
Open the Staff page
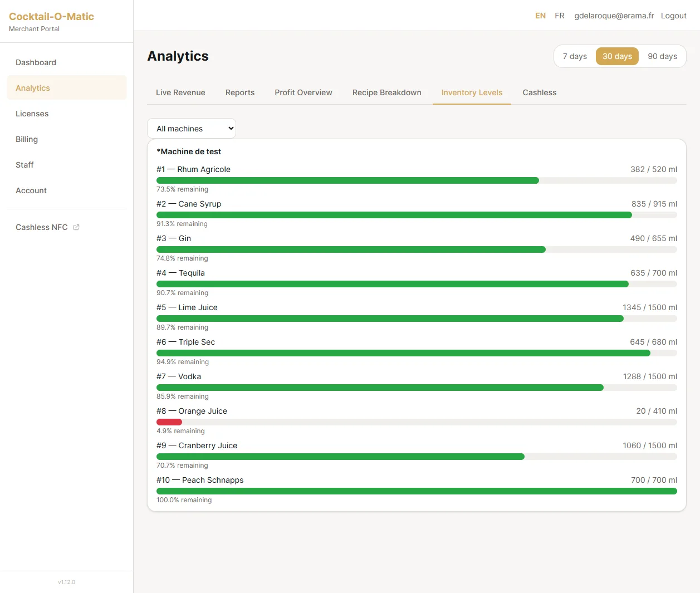(67, 165)
